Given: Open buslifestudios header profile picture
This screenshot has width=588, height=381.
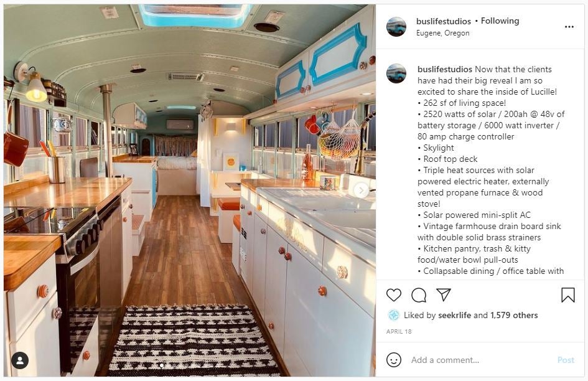Looking at the screenshot, I should pyautogui.click(x=396, y=27).
